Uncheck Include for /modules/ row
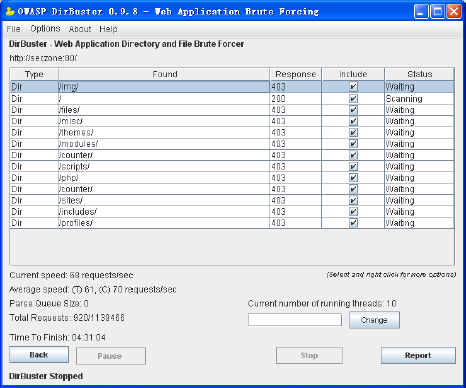Viewport: 466px width, 388px height. (353, 144)
